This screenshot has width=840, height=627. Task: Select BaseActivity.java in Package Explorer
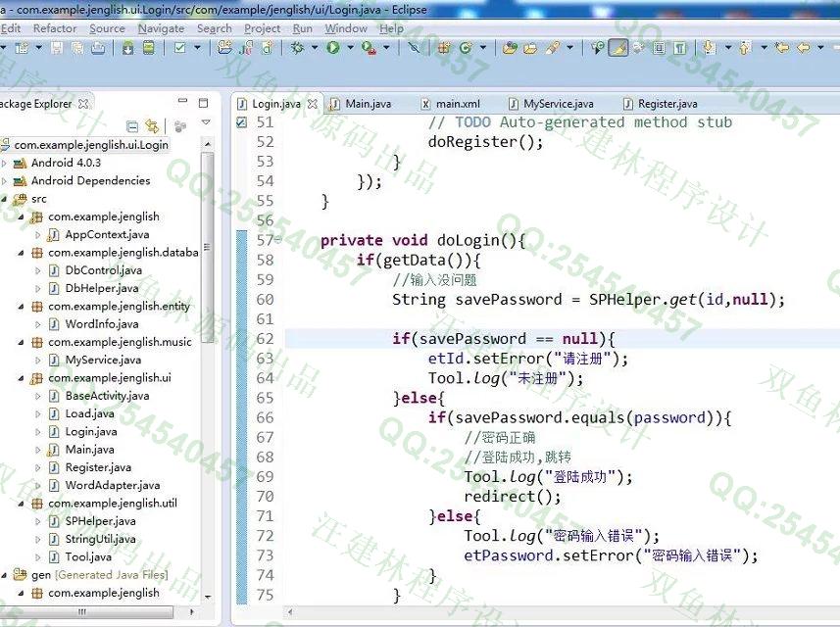[107, 396]
